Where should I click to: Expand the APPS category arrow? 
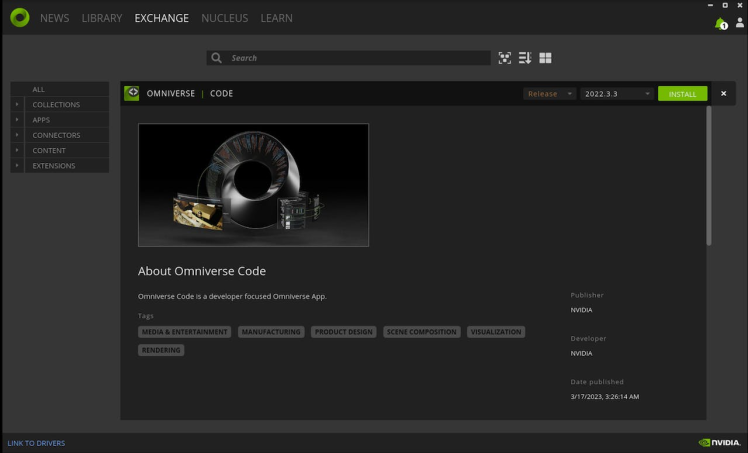click(17, 120)
